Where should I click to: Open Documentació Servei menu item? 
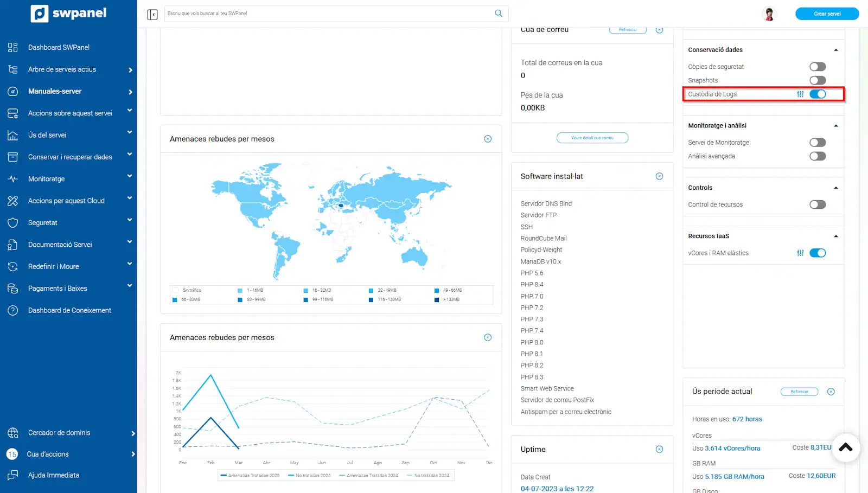(x=60, y=245)
